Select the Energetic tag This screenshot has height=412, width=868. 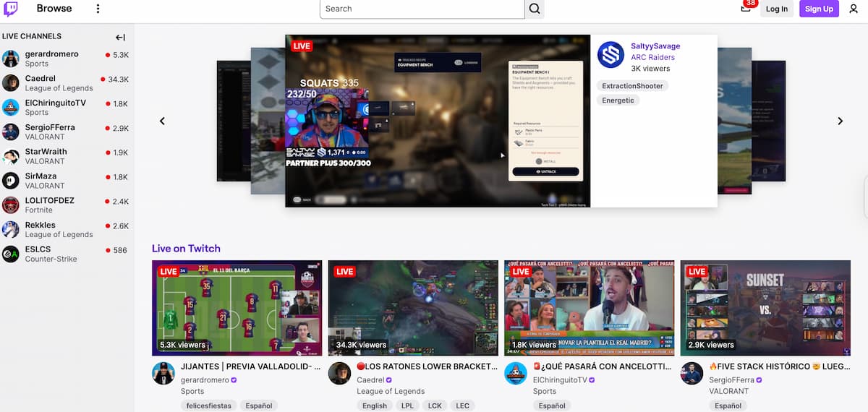[x=618, y=100]
